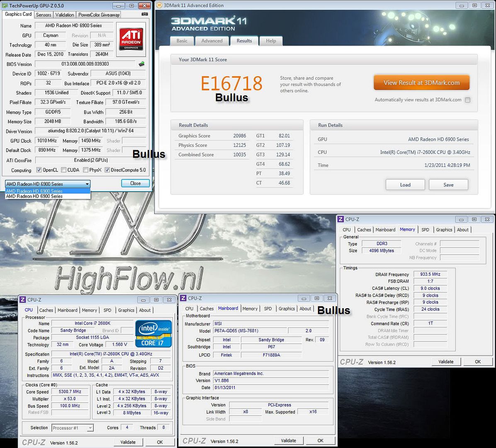The width and height of the screenshot is (496, 448).
Task: Toggle the OpenCL checkbox in GPU-Z
Action: click(39, 170)
